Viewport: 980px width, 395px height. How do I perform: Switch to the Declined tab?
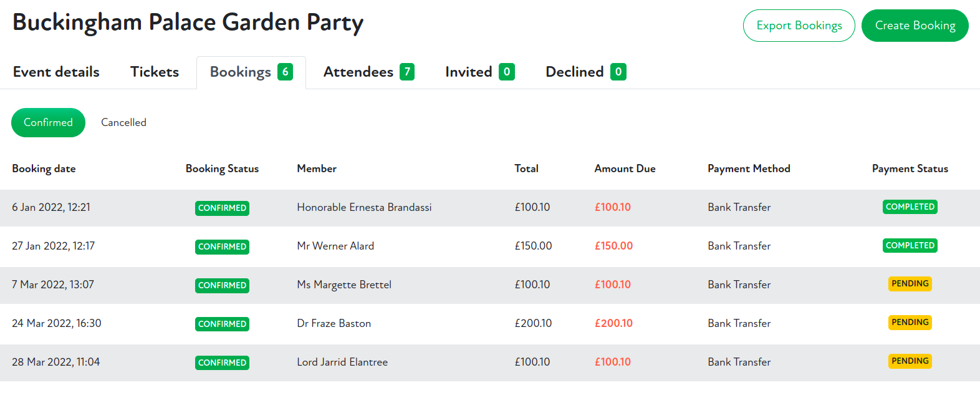coord(585,72)
